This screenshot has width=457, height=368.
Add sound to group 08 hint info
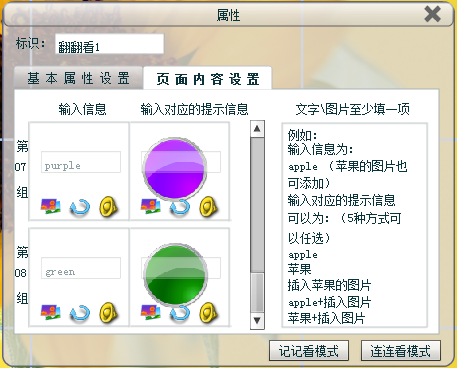[x=208, y=313]
